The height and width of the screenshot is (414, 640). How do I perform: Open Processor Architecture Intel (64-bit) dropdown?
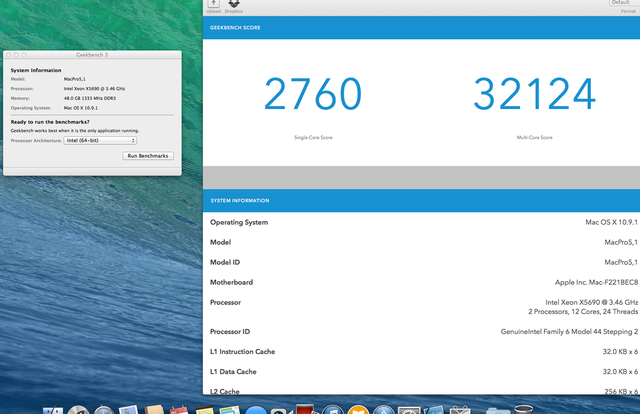pos(100,140)
